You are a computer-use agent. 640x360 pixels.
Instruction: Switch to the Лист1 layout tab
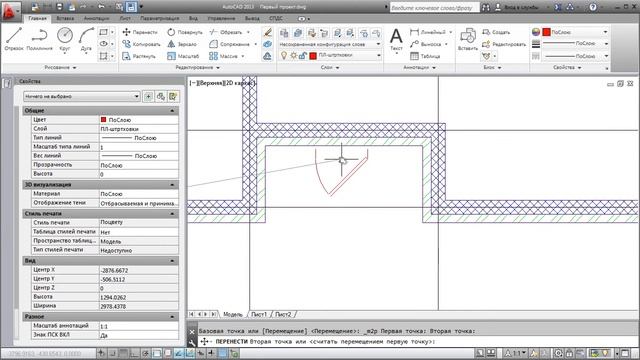point(259,314)
